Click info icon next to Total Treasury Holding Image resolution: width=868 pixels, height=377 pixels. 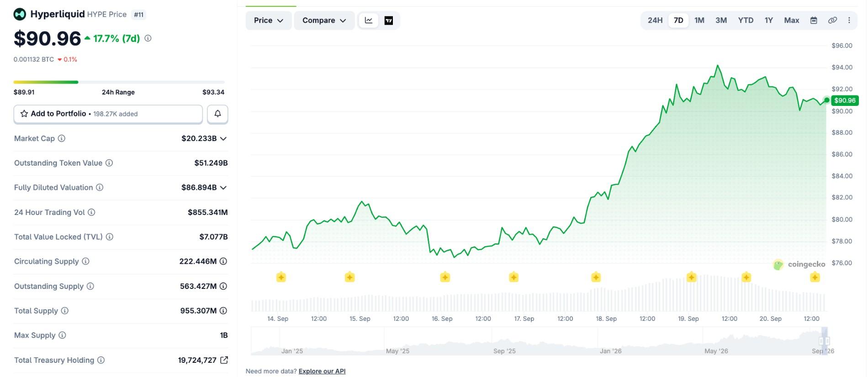click(101, 360)
